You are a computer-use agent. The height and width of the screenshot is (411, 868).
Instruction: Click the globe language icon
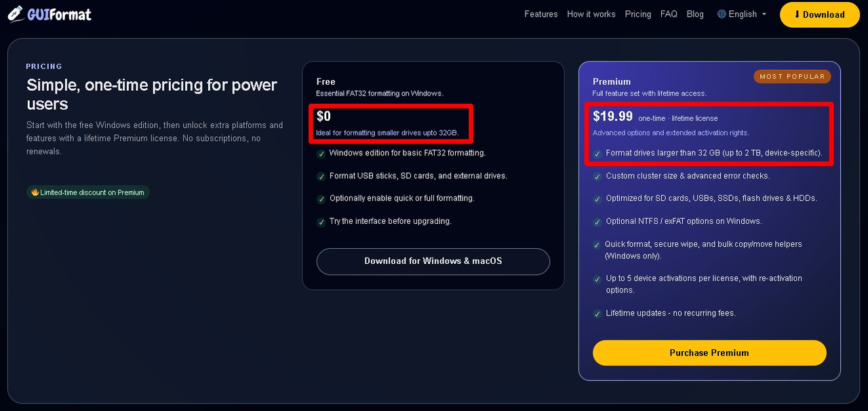(722, 14)
